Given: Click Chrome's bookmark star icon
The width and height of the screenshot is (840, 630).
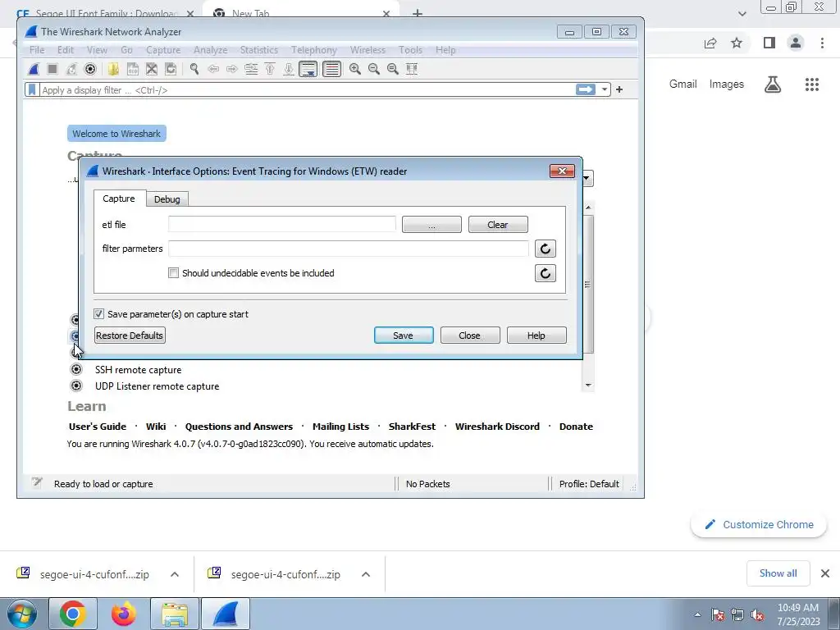Looking at the screenshot, I should click(x=737, y=43).
